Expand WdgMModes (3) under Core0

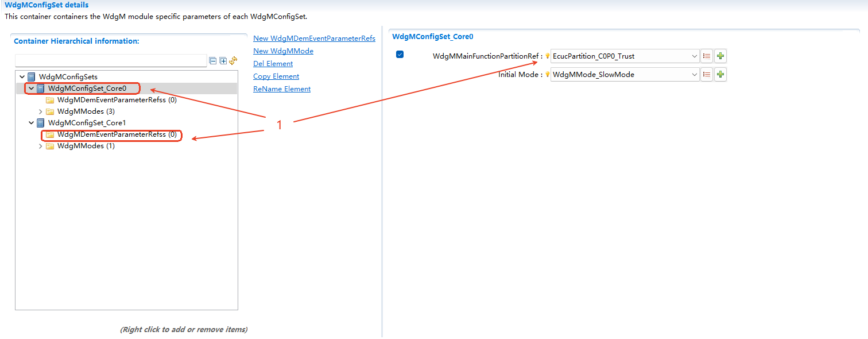tap(40, 111)
